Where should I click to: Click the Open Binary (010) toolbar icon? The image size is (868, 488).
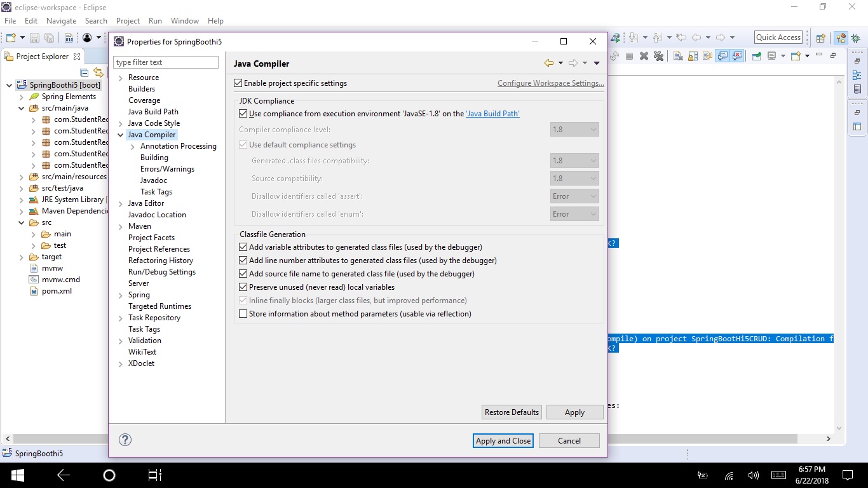tap(69, 38)
